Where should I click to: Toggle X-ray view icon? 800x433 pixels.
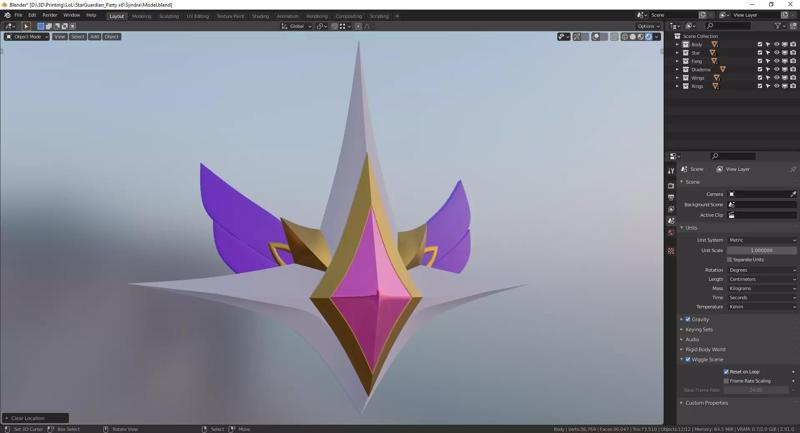(x=614, y=37)
